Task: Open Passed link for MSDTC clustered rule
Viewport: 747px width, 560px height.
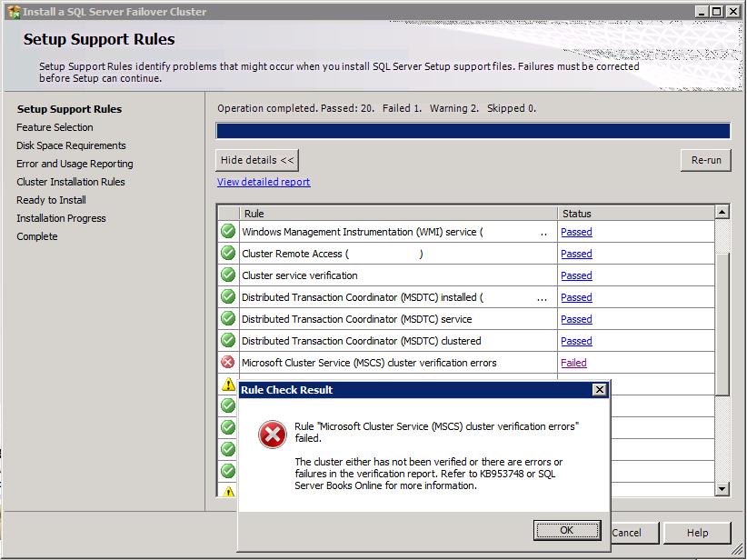Action: tap(576, 341)
